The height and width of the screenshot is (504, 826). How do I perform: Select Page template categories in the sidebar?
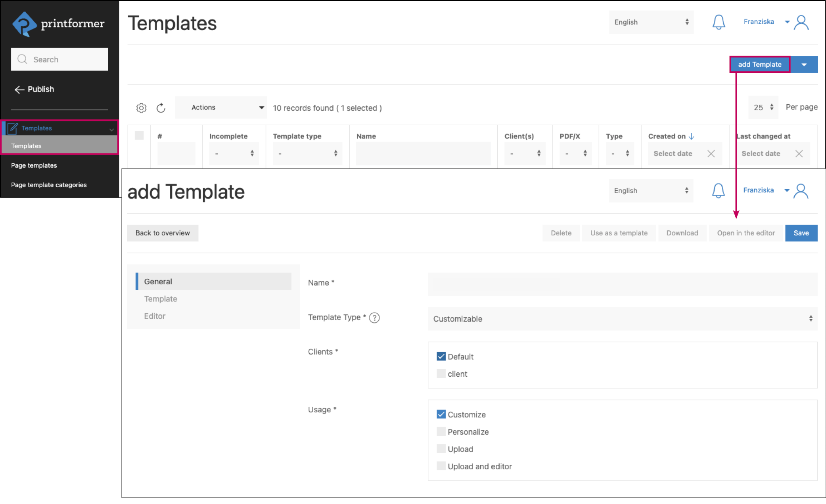[x=49, y=184]
